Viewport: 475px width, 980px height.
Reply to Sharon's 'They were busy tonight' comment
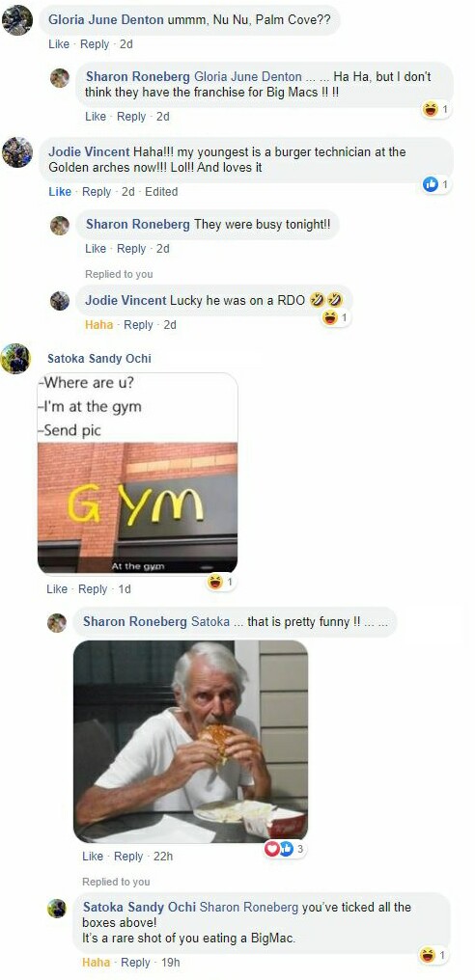coord(131,249)
